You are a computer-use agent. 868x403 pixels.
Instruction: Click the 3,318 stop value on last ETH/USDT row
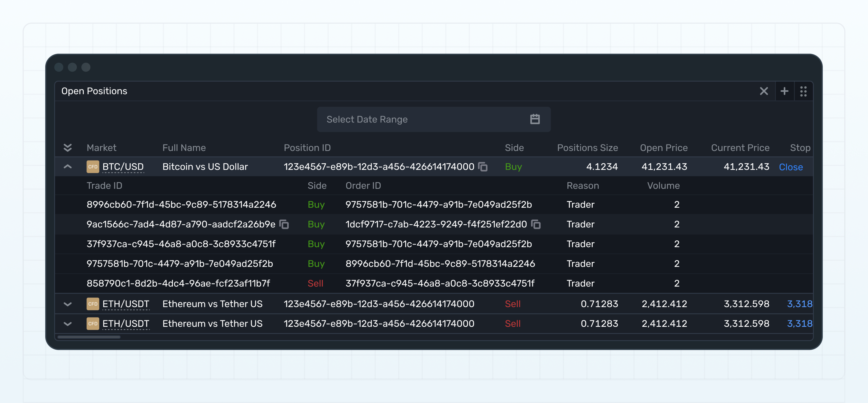click(799, 324)
